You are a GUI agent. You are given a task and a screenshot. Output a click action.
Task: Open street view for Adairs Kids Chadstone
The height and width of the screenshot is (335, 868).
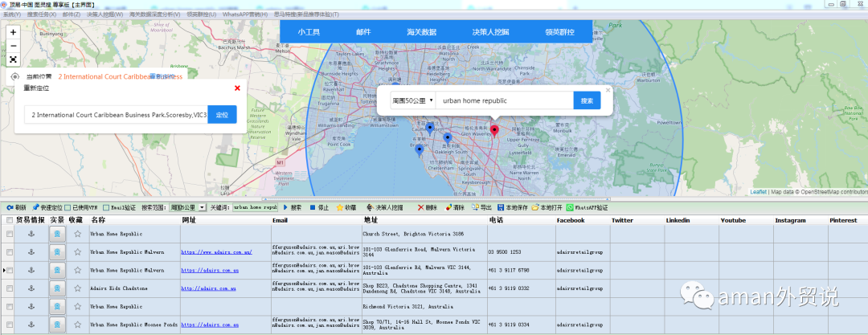coord(56,288)
